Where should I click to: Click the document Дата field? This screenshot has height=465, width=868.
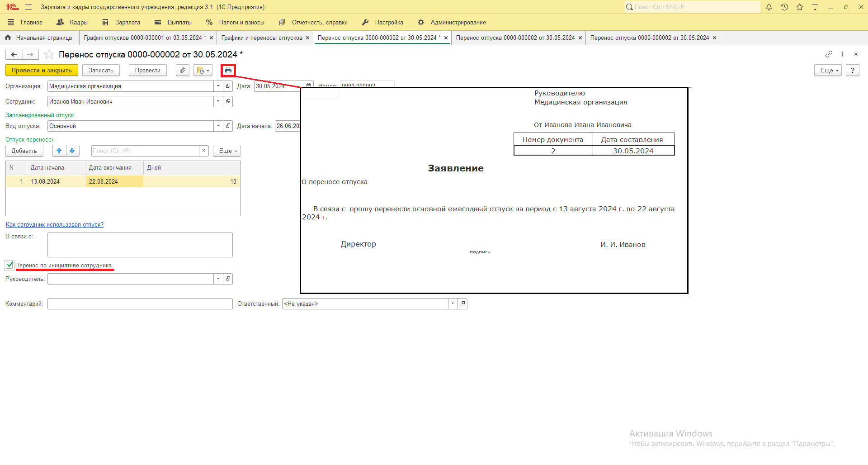pos(278,86)
